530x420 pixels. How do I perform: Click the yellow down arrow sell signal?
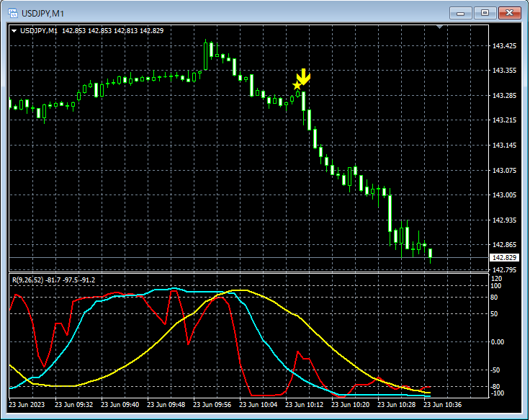pos(304,77)
